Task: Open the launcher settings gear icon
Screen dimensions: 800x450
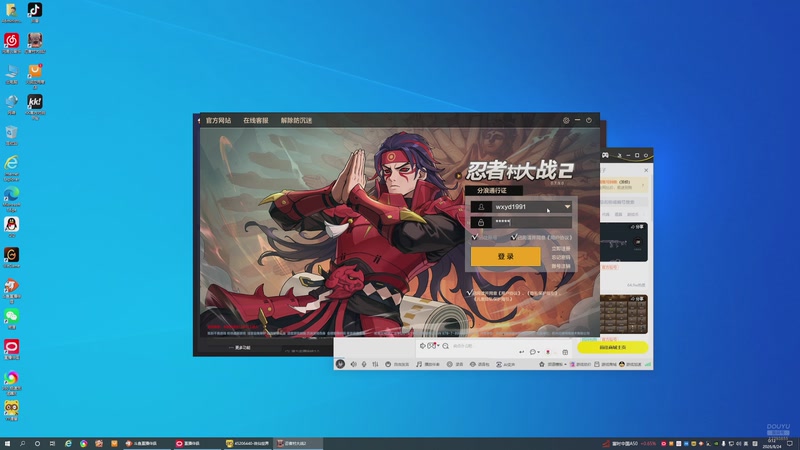Action: pyautogui.click(x=566, y=120)
